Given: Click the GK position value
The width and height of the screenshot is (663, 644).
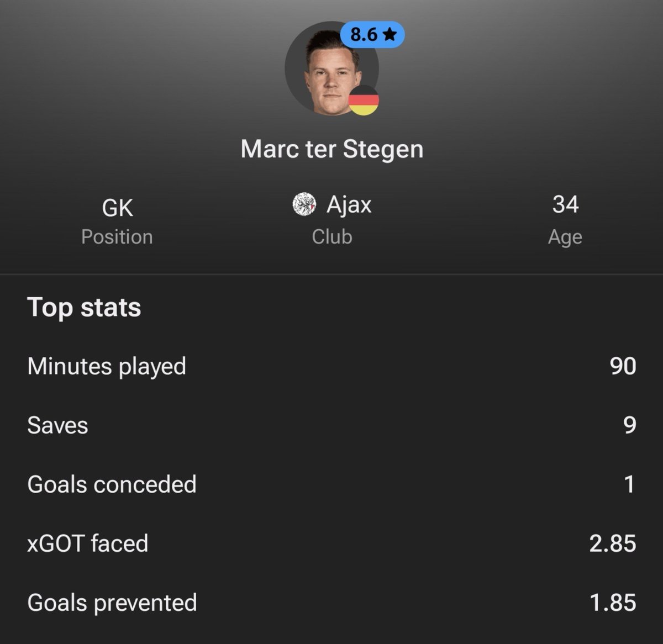Looking at the screenshot, I should pyautogui.click(x=117, y=208).
